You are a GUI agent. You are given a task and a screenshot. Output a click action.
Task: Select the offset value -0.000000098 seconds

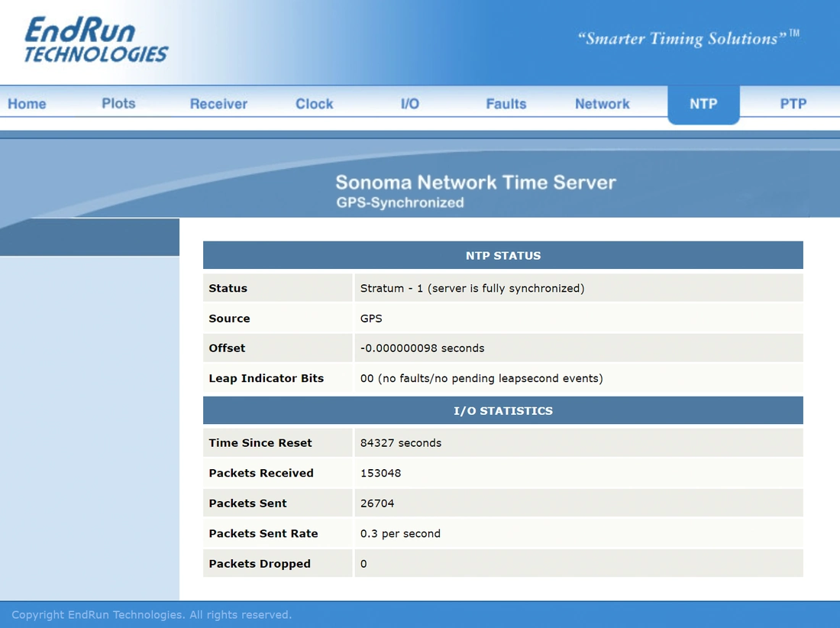click(x=422, y=348)
